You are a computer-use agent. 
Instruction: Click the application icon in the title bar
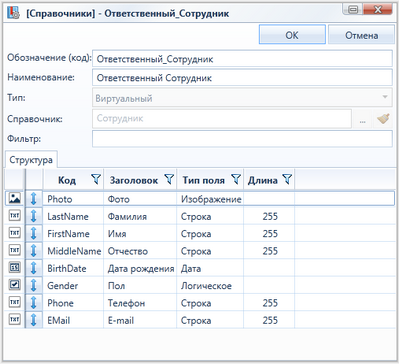[13, 12]
